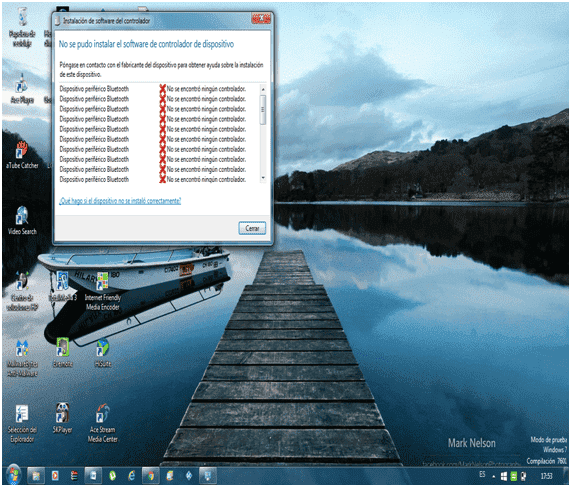Click the Windows Start orb
The height and width of the screenshot is (487, 571).
tap(13, 475)
